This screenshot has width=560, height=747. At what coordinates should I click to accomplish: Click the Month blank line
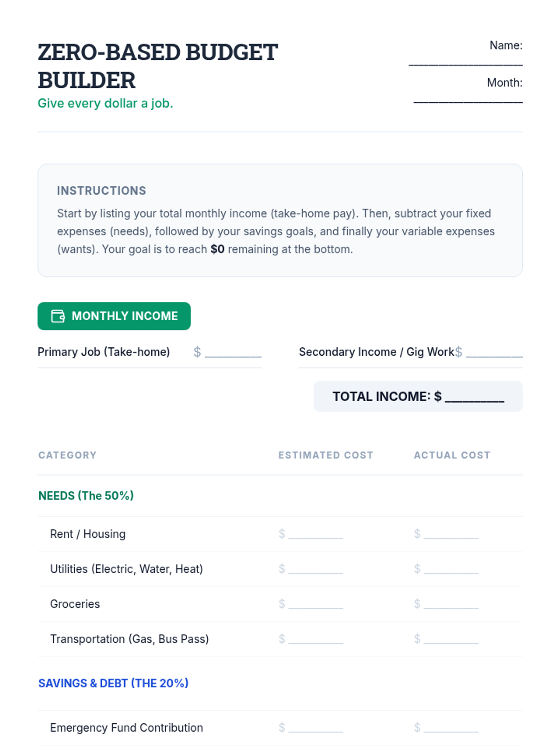click(468, 99)
